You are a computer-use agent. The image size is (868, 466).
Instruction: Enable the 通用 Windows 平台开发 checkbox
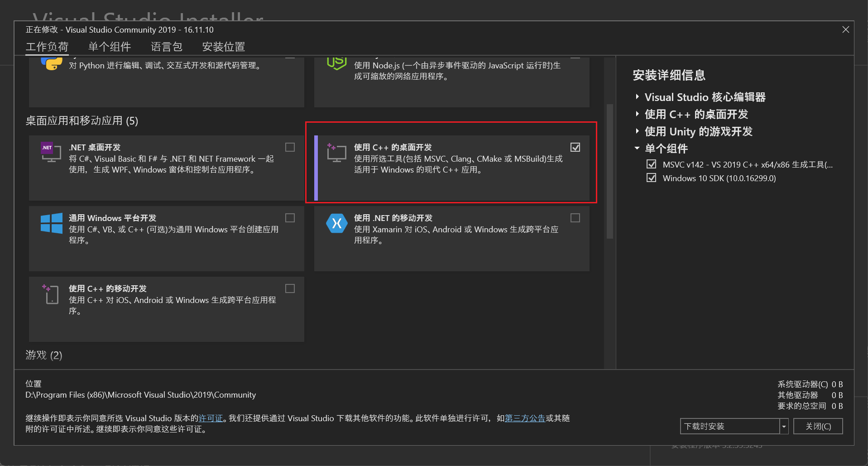290,218
